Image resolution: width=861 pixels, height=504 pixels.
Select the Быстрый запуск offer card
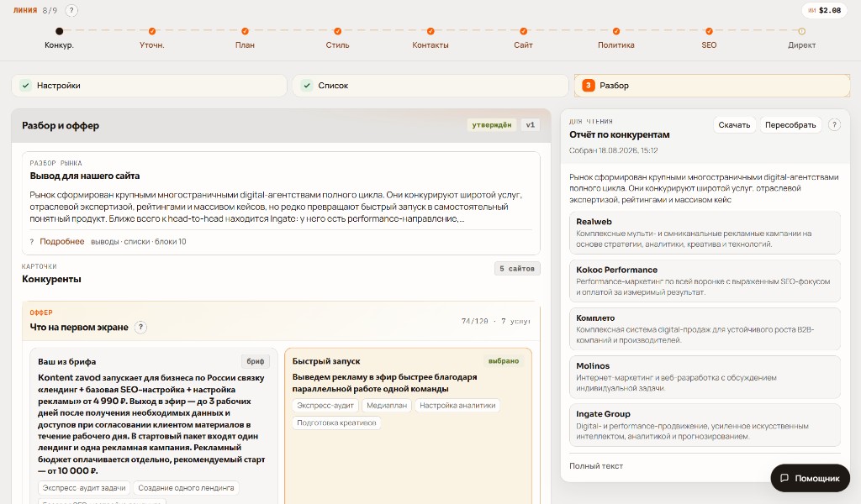point(409,426)
